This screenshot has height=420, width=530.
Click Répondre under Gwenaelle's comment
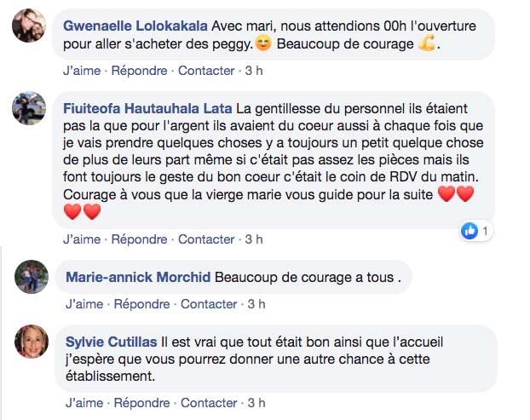(x=140, y=71)
